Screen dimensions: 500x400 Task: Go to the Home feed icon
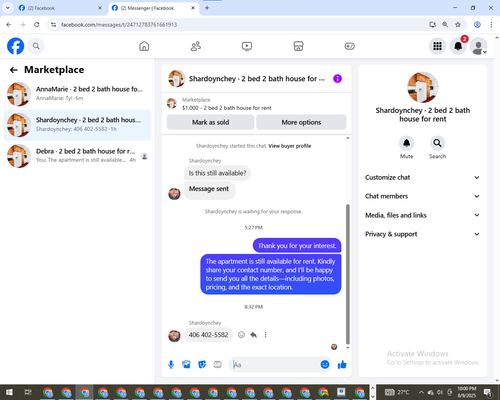pos(144,46)
